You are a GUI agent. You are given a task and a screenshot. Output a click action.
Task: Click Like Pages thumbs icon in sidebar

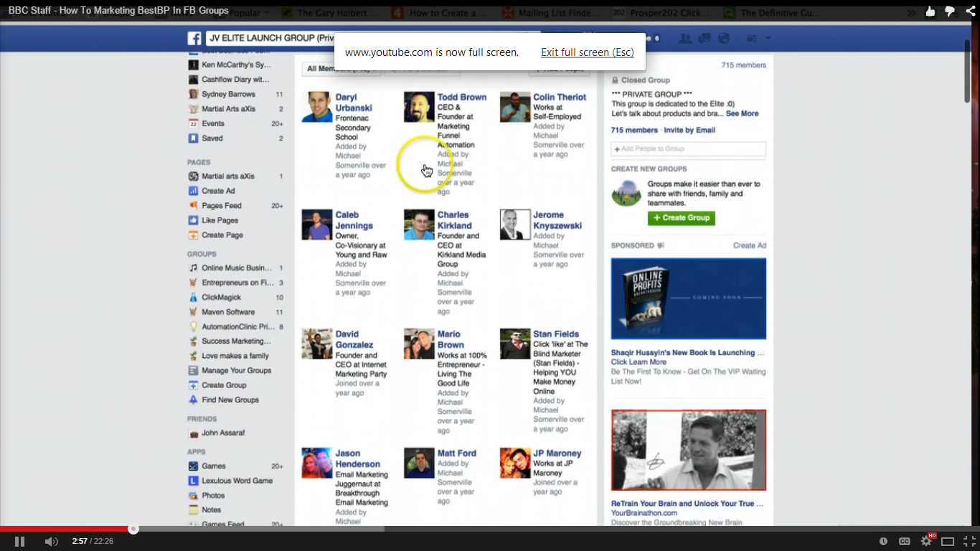(x=193, y=220)
